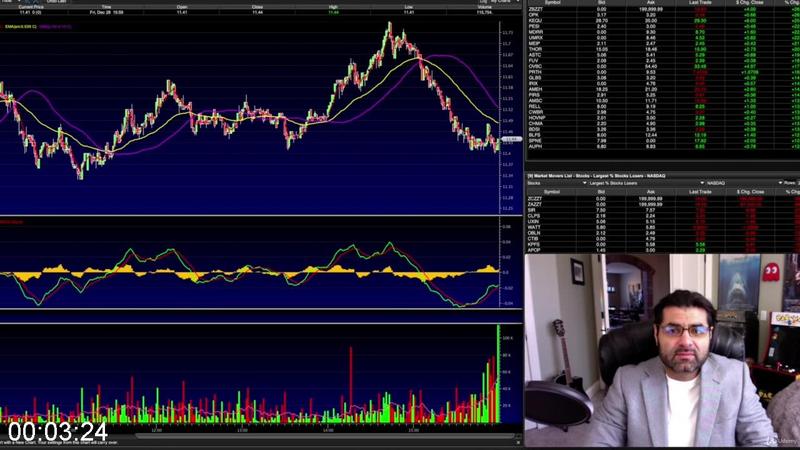Open the NASDAQ exchange dropdown
This screenshot has width=800, height=450.
pos(744,183)
